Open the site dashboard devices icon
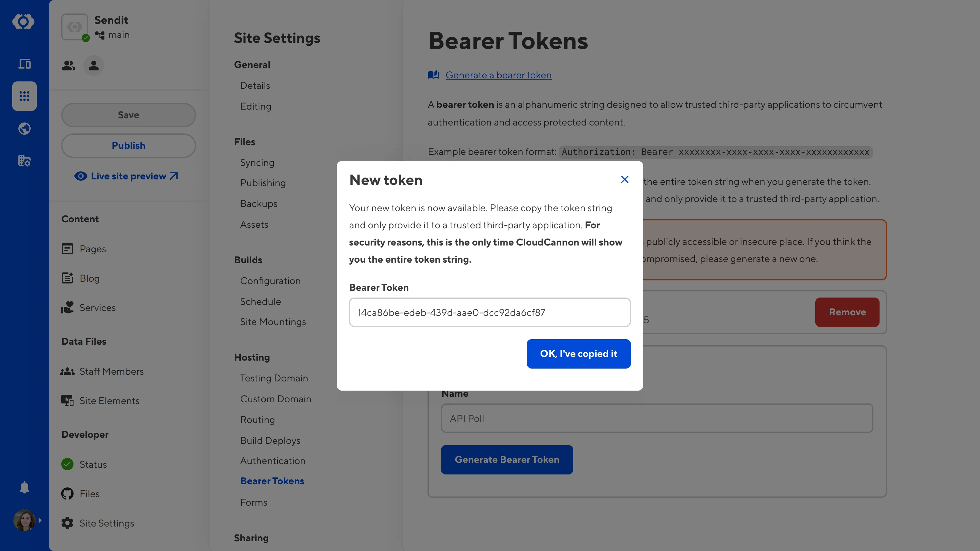Viewport: 980px width, 551px height. coord(24,63)
